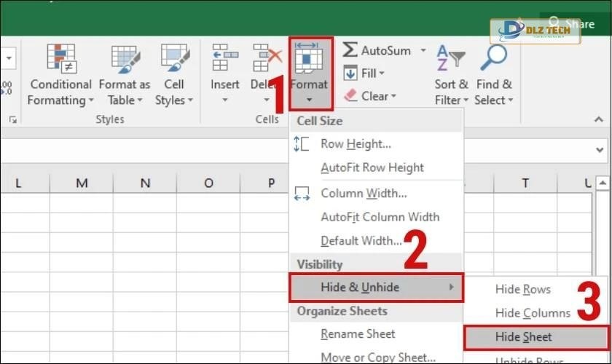Click the Format cells icon
This screenshot has width=612, height=364.
[310, 58]
